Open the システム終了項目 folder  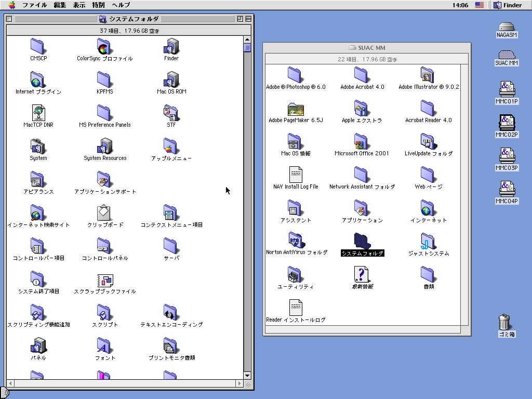(38, 279)
